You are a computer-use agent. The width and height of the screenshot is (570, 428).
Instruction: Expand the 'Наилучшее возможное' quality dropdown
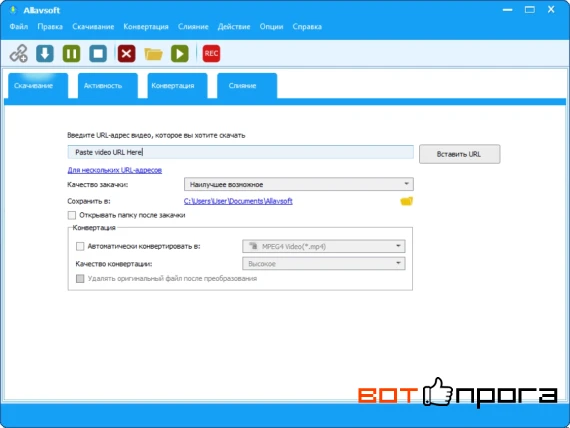[298, 184]
